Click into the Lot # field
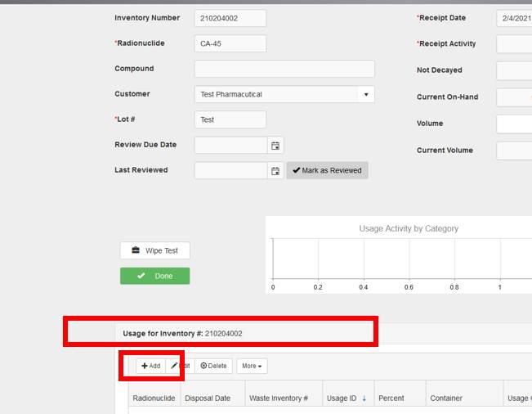 pos(230,119)
